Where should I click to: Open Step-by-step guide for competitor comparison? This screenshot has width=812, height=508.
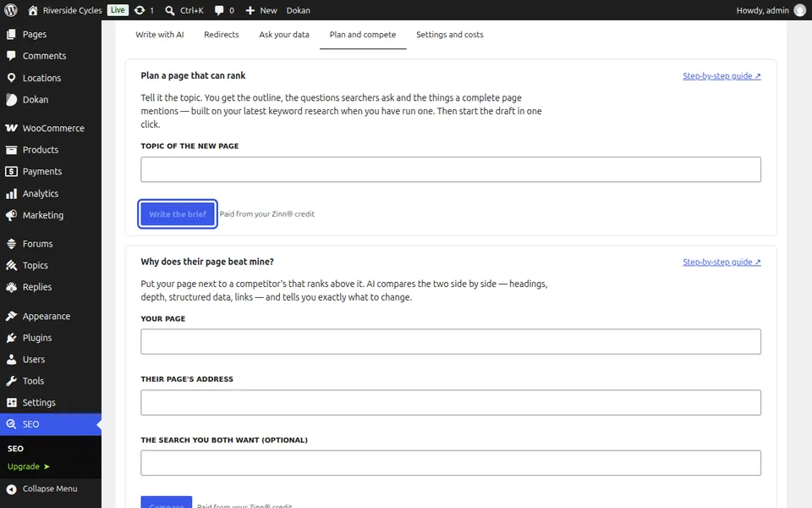(721, 262)
